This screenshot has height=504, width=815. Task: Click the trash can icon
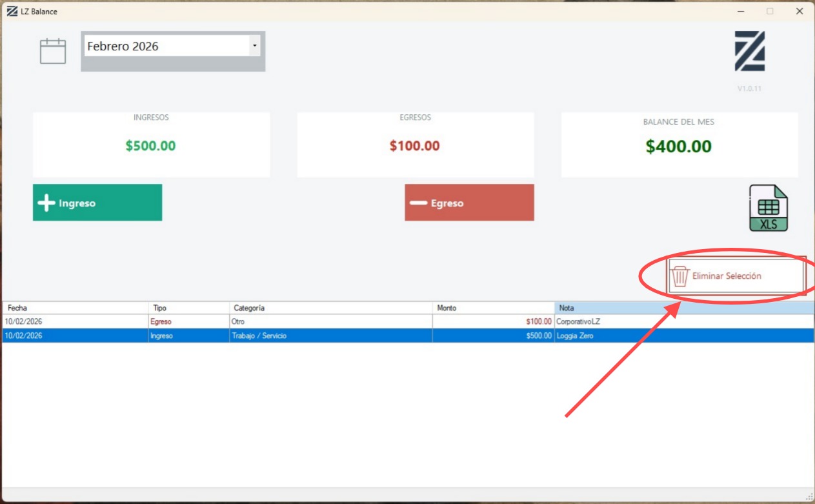pos(680,276)
